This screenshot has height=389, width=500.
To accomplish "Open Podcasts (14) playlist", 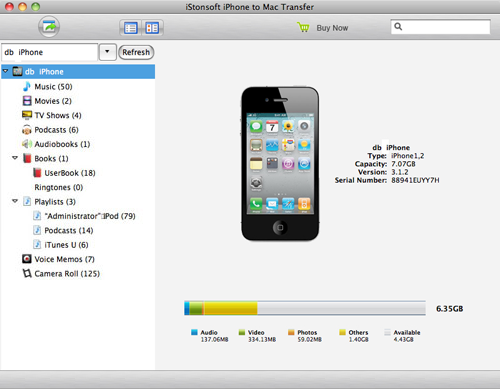I will coord(69,230).
